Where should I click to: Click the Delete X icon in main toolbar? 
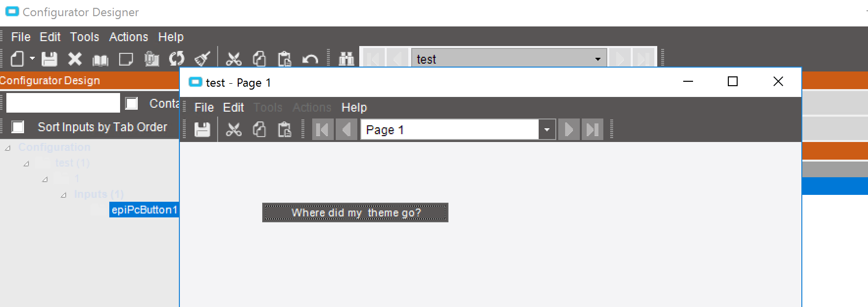pyautogui.click(x=75, y=59)
